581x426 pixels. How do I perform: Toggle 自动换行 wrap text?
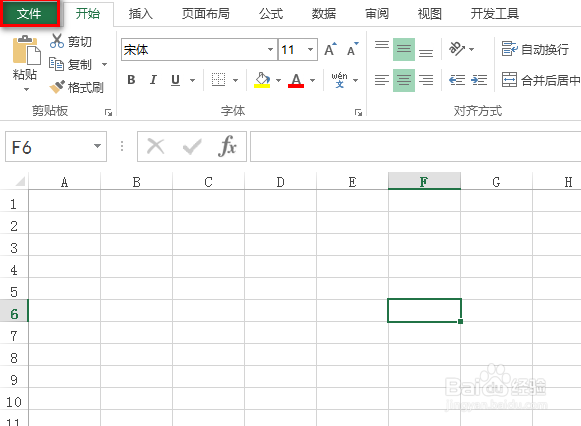point(535,49)
